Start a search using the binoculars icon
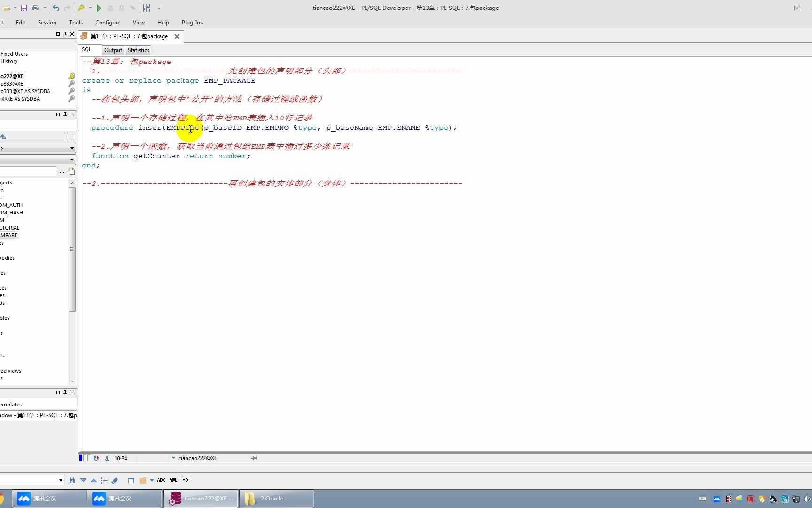The image size is (812, 508). pos(72,480)
